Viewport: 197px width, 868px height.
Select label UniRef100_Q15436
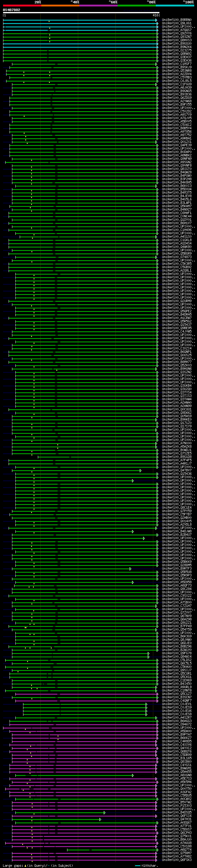177,474
